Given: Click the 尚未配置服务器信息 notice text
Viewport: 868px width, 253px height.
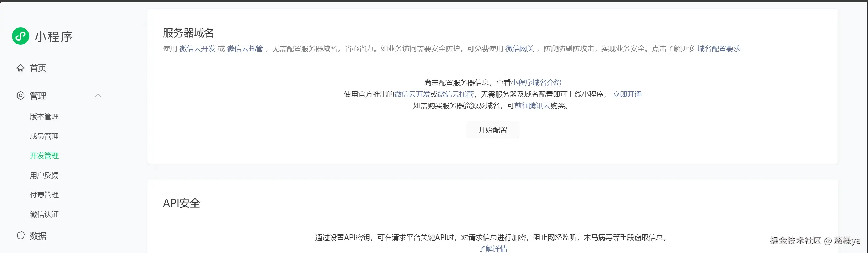Looking at the screenshot, I should tap(457, 83).
